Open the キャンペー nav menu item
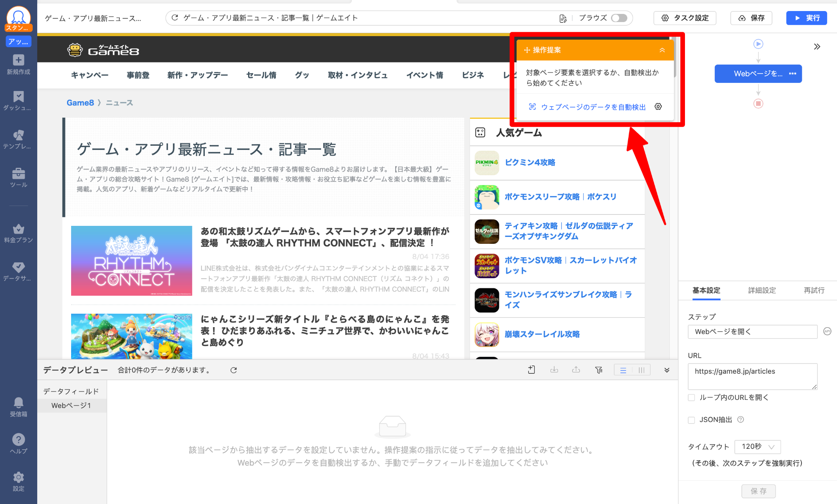The width and height of the screenshot is (837, 504). pos(90,75)
